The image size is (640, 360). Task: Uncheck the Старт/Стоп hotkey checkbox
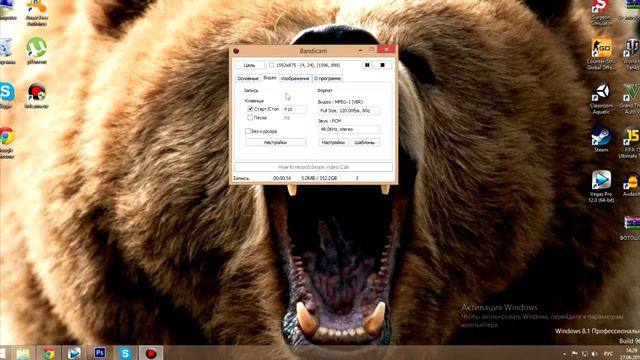click(250, 109)
